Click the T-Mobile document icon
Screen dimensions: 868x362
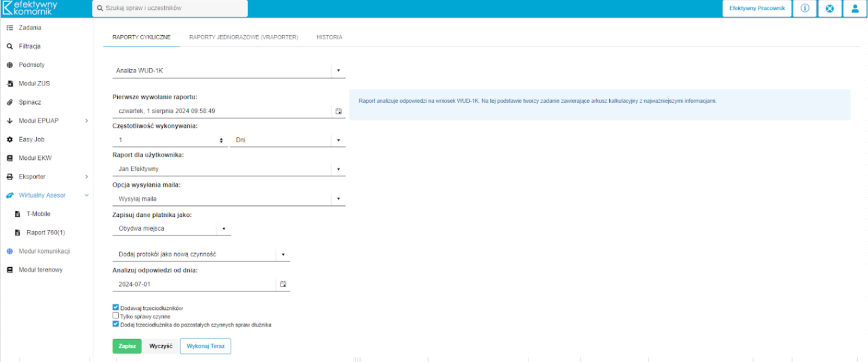tap(17, 214)
